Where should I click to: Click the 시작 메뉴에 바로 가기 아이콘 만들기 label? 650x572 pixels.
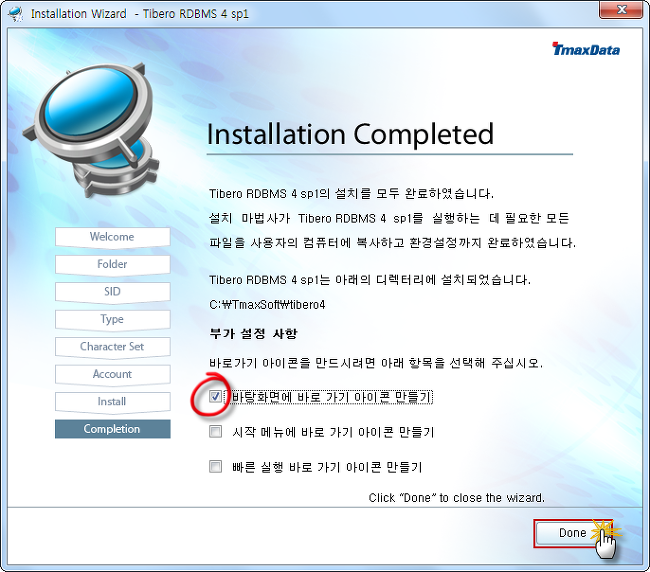click(333, 432)
